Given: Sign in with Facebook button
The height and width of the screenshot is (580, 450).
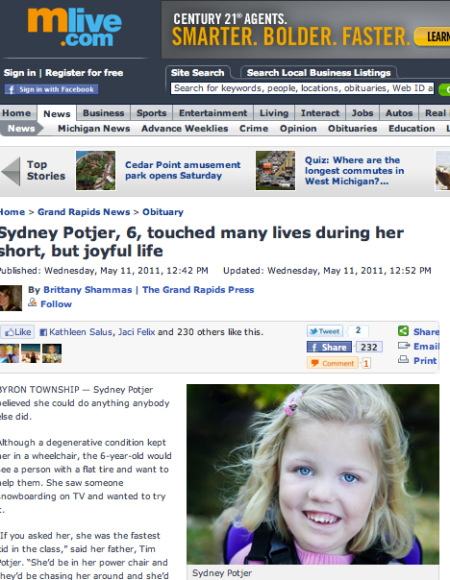Looking at the screenshot, I should 51,90.
